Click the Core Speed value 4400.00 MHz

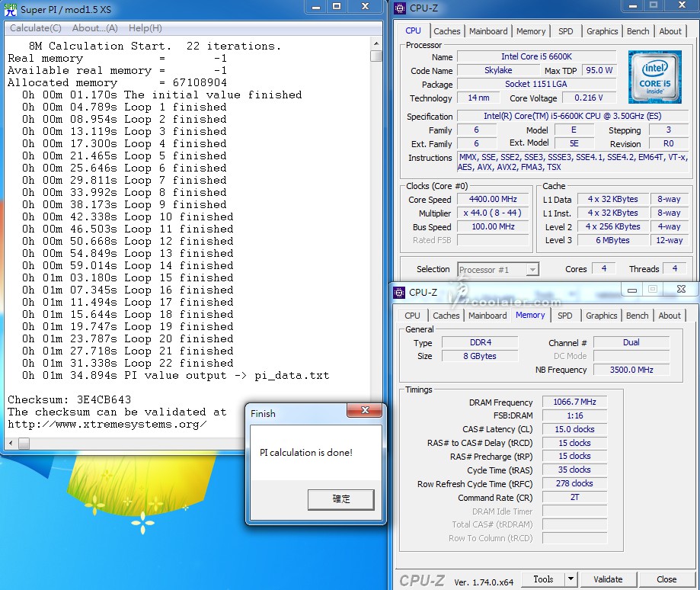click(x=493, y=199)
